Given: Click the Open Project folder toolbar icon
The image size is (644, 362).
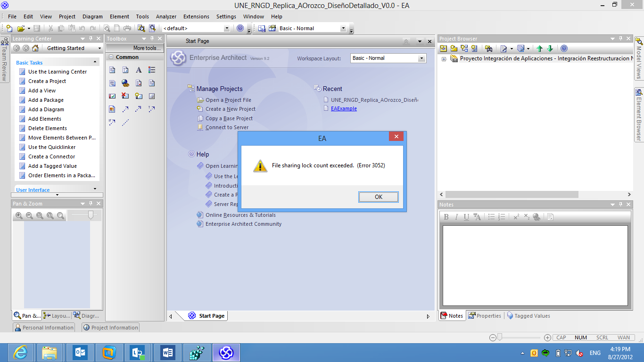Looking at the screenshot, I should (21, 28).
